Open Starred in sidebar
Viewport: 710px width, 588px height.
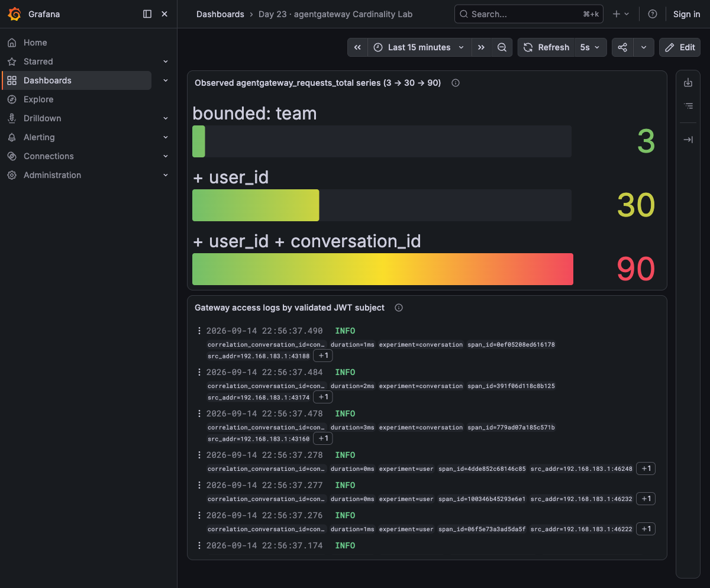[38, 62]
